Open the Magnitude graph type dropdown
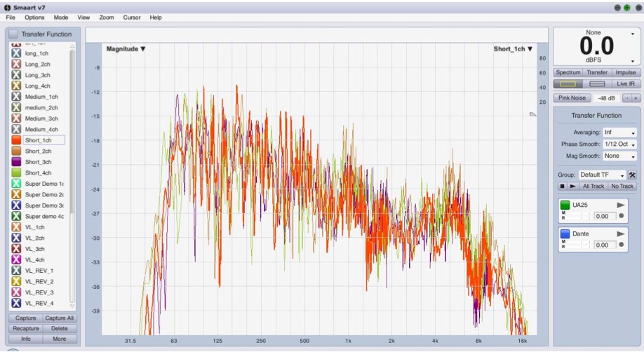 point(126,49)
